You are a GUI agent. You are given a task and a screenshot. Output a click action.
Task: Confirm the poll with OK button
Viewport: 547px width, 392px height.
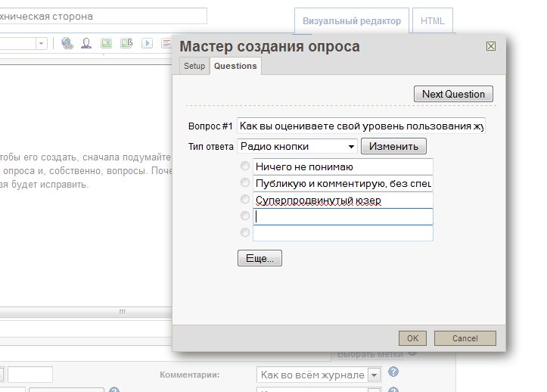(412, 338)
